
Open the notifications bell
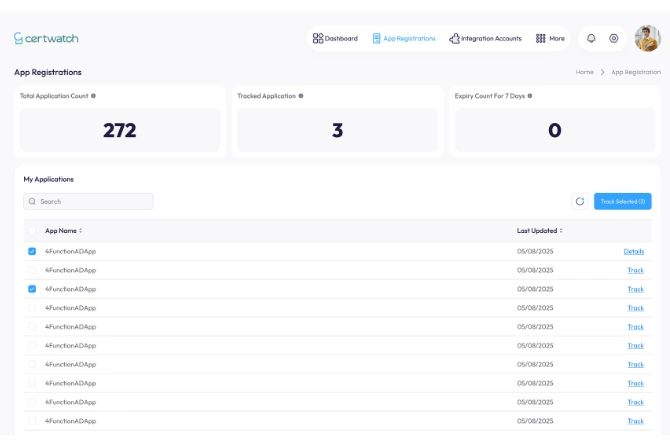[x=591, y=38]
